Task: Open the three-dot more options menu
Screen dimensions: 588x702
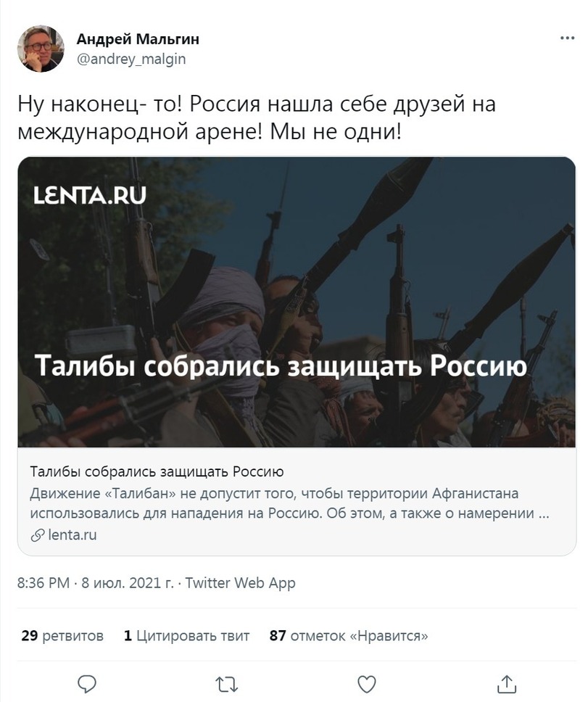Action: coord(566,38)
